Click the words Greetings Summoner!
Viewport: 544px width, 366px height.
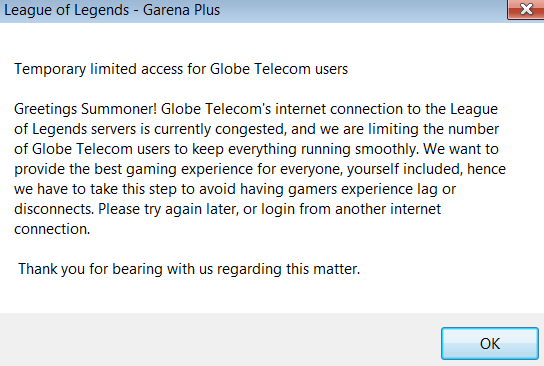tap(85, 109)
